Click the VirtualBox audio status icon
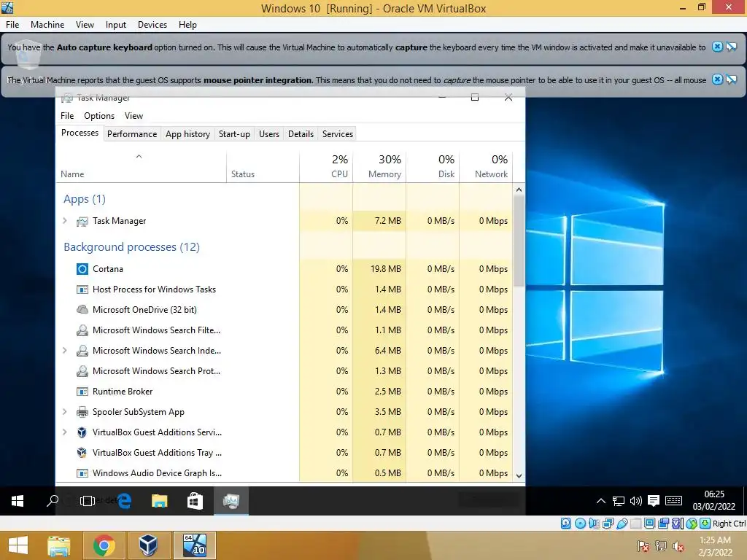 pos(594,524)
